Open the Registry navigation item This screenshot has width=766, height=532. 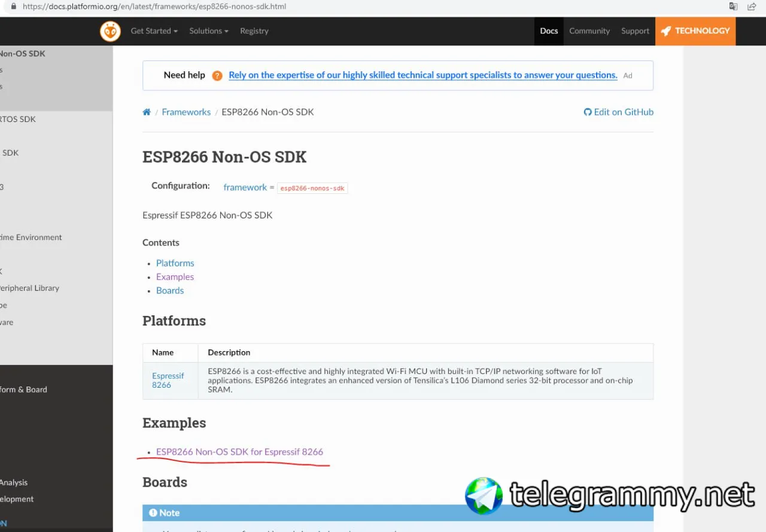point(254,31)
